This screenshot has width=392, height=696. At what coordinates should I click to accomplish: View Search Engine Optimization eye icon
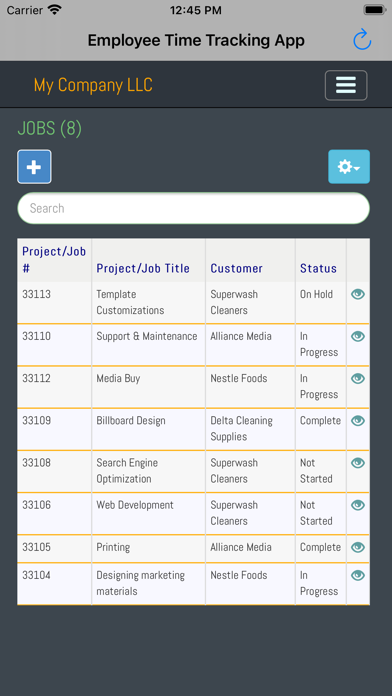click(x=358, y=463)
